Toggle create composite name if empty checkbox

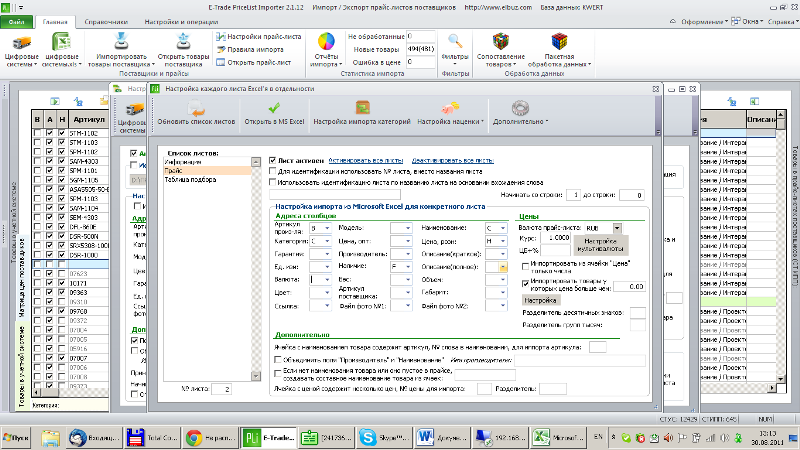click(x=278, y=373)
